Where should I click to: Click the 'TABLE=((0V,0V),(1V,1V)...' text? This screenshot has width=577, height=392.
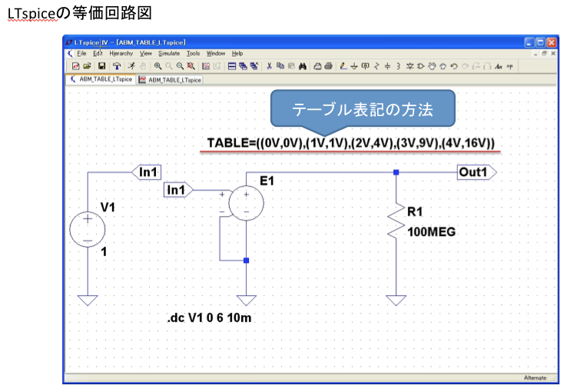350,143
